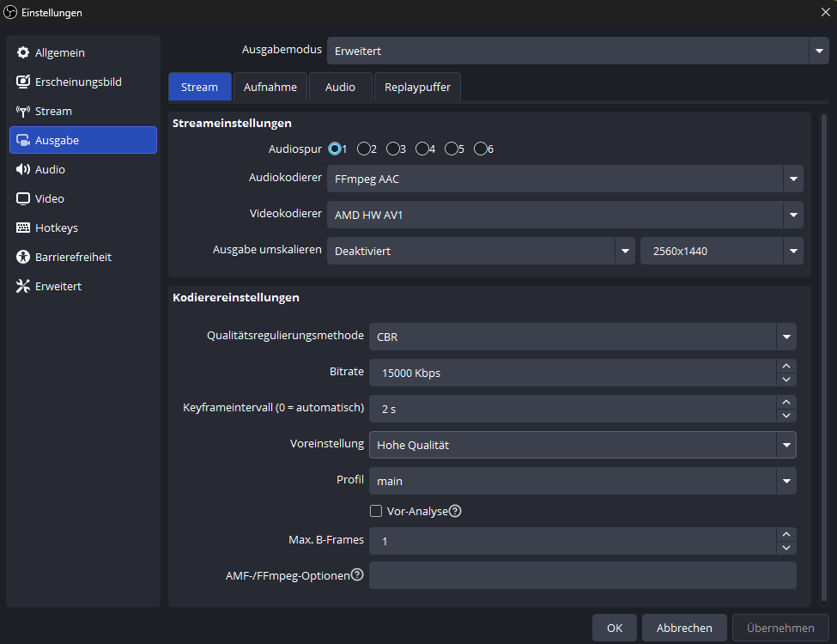Screen dimensions: 837x644
Task: Click the Abbrechen button
Action: coord(684,628)
